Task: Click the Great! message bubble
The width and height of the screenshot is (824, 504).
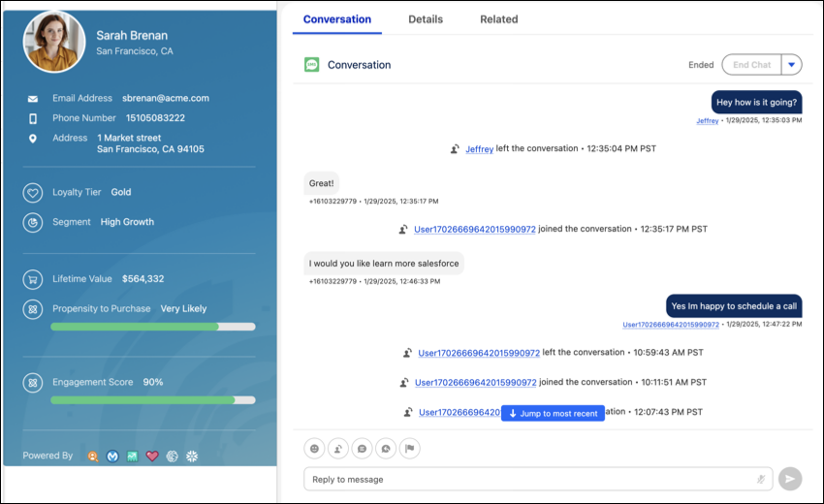Action: coord(322,183)
